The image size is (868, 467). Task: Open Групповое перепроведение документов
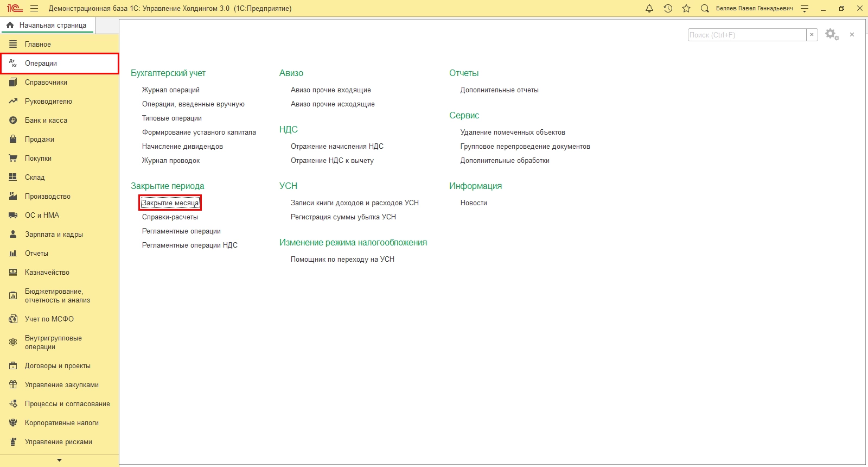point(525,147)
